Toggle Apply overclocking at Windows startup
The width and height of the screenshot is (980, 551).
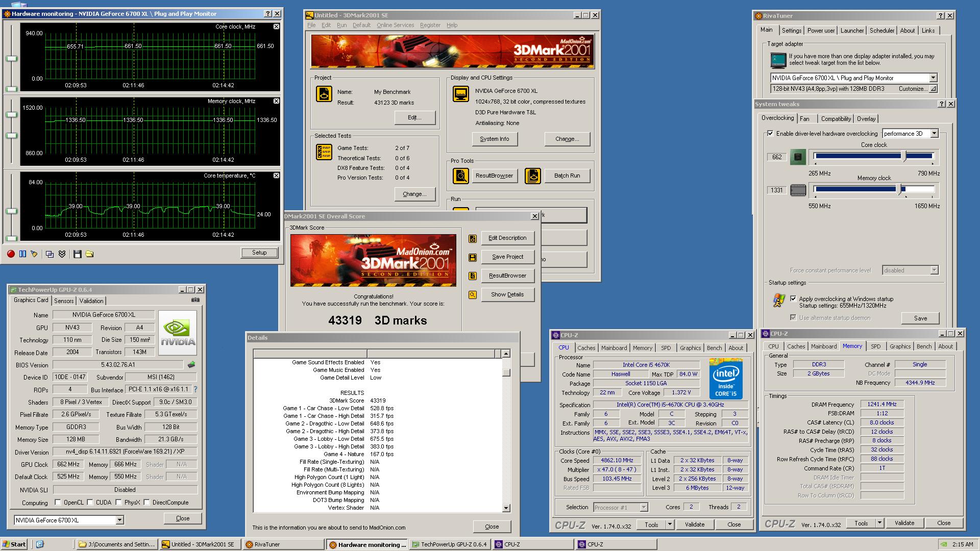[x=793, y=298]
